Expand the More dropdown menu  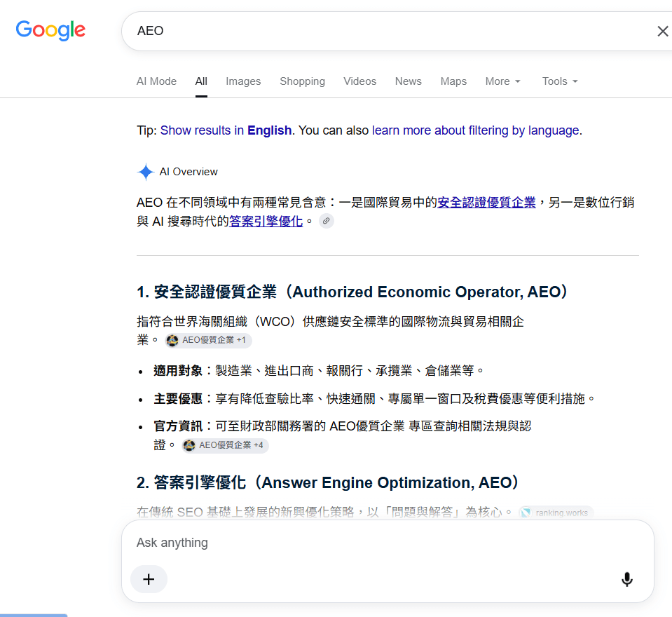[x=502, y=81]
